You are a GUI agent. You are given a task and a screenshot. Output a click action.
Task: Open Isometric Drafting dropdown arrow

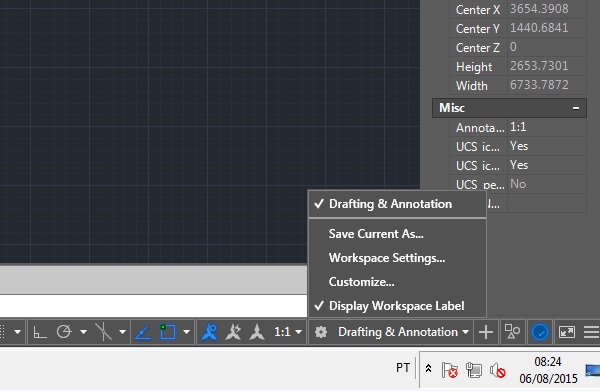click(122, 332)
